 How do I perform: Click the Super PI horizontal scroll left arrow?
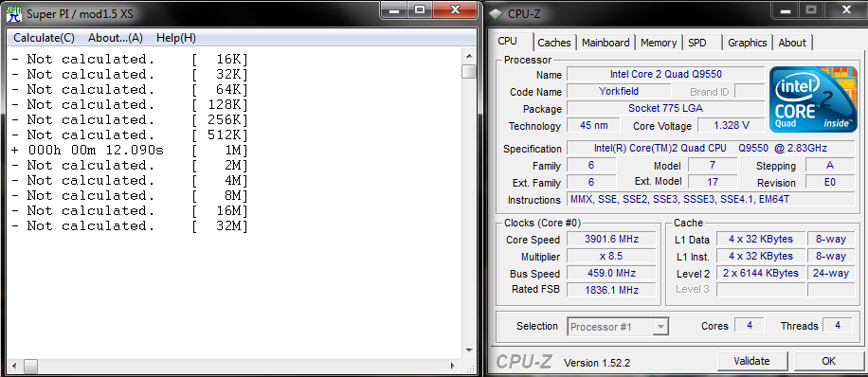point(14,366)
